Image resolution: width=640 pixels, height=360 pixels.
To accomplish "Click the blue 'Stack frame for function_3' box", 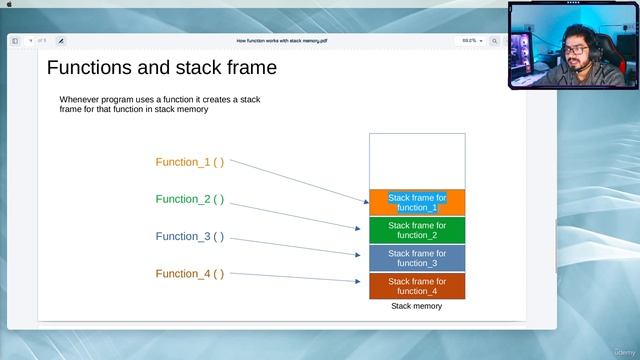I will (x=417, y=258).
